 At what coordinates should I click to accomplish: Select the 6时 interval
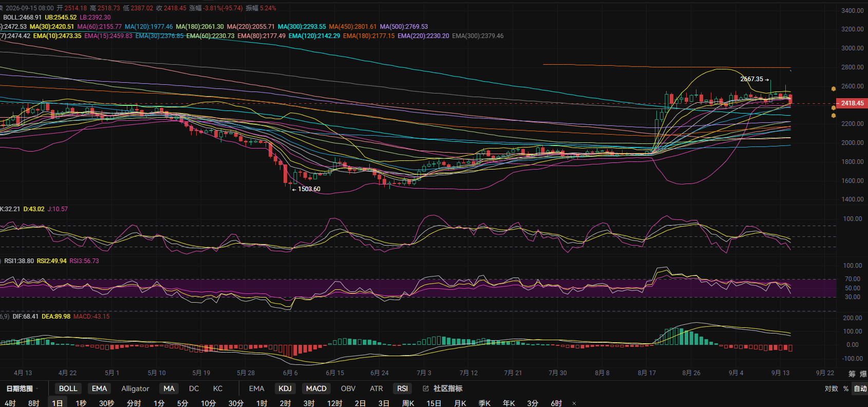557,403
